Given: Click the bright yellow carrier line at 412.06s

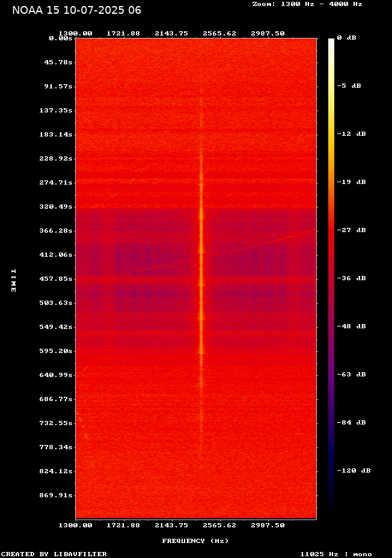Looking at the screenshot, I should tap(201, 254).
